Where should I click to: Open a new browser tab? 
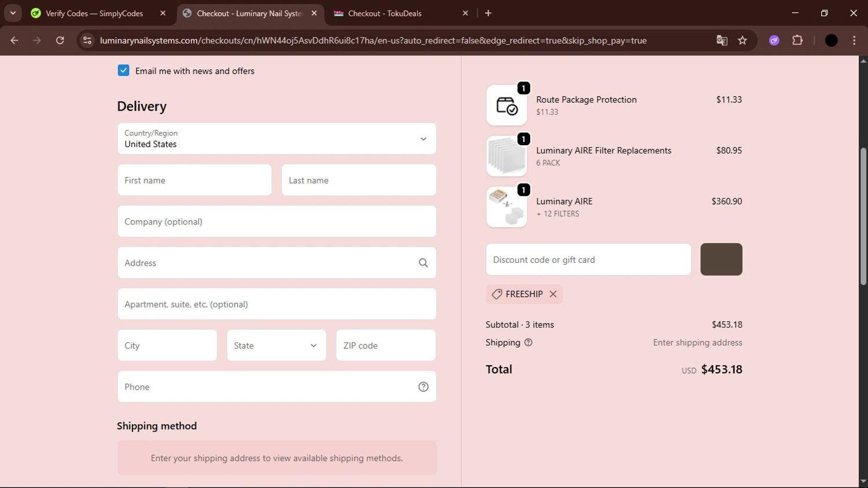pos(488,13)
